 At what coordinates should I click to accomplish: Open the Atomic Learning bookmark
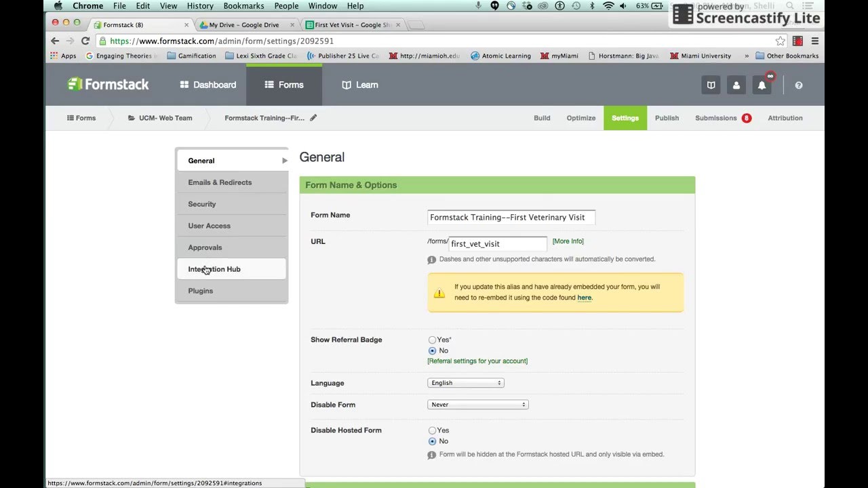(500, 56)
